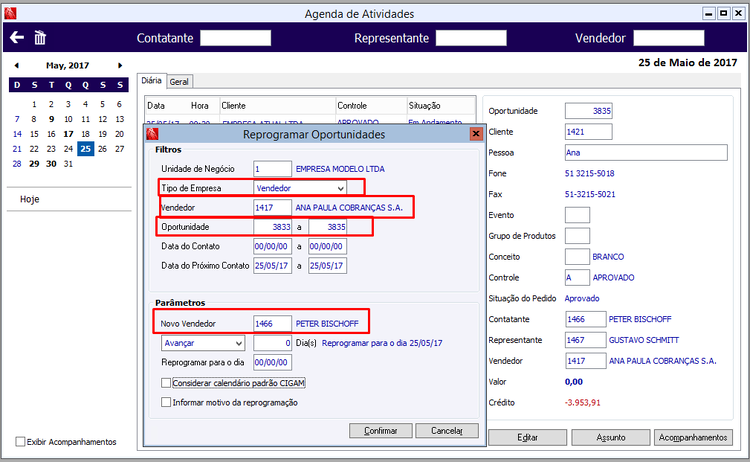Click the Situação column header

pyautogui.click(x=441, y=106)
